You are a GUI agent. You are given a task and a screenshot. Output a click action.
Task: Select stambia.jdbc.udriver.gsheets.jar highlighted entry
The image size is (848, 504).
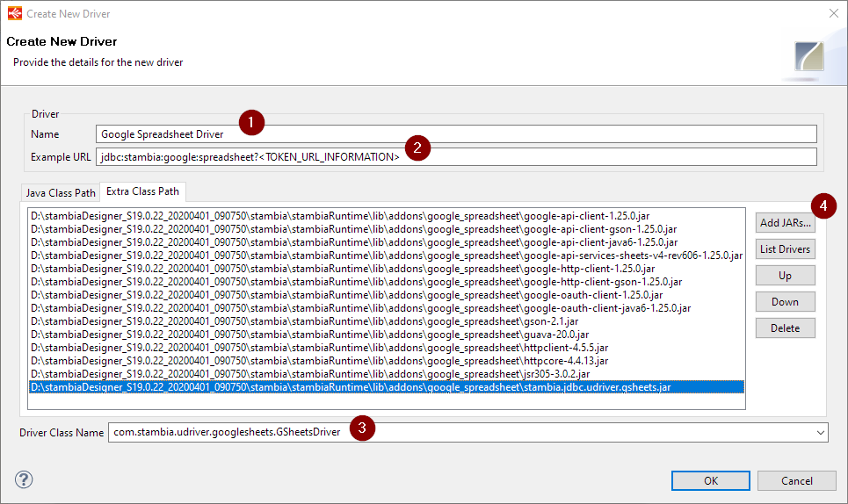tap(386, 386)
